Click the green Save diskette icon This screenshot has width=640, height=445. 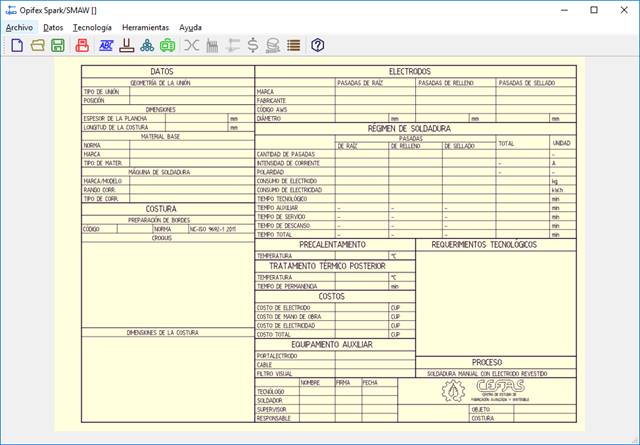click(x=58, y=46)
